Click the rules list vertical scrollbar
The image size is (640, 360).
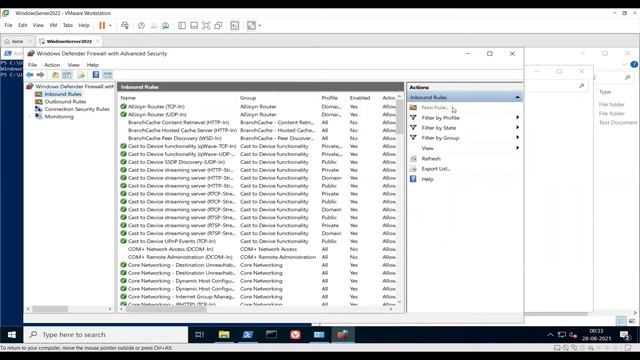[400, 117]
